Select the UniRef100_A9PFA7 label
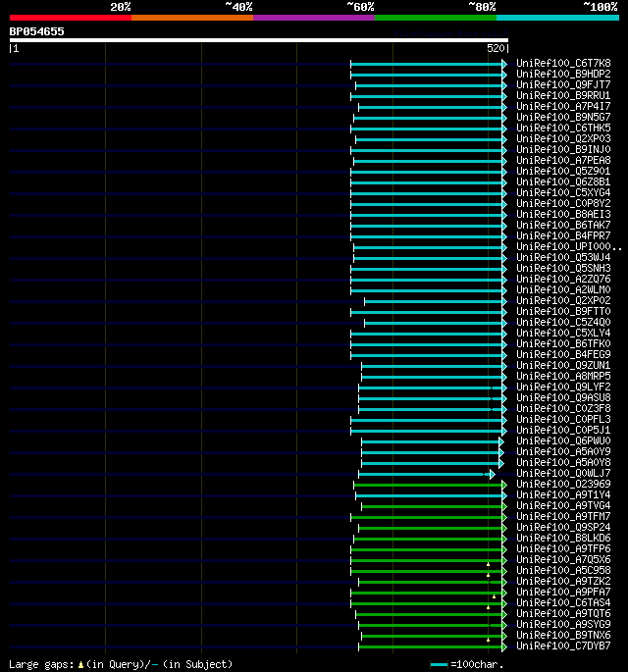Viewport: 628px width, 672px height. [563, 592]
